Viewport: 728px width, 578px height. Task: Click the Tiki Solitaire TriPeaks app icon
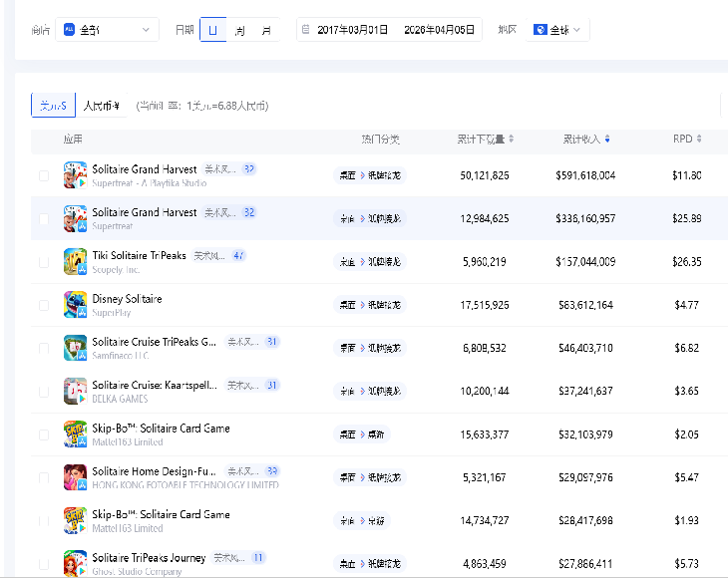75,261
